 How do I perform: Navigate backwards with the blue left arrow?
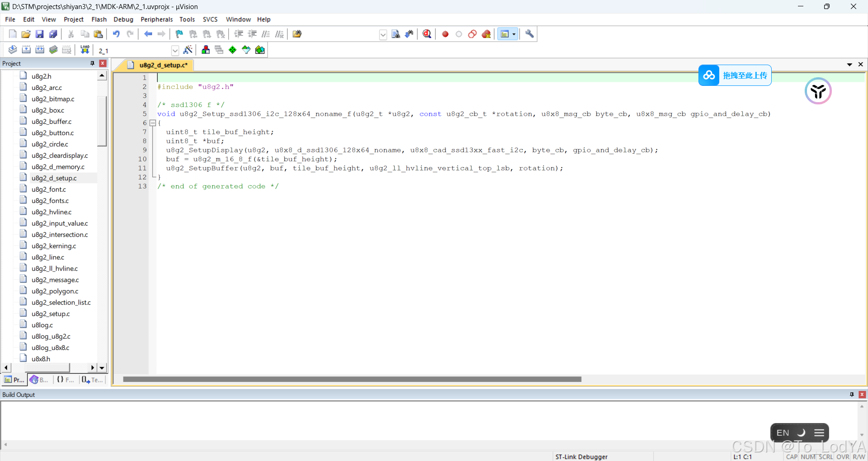(148, 34)
